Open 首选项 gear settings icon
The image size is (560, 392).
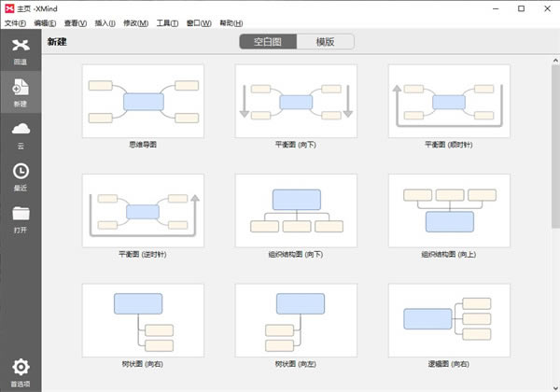pos(20,369)
